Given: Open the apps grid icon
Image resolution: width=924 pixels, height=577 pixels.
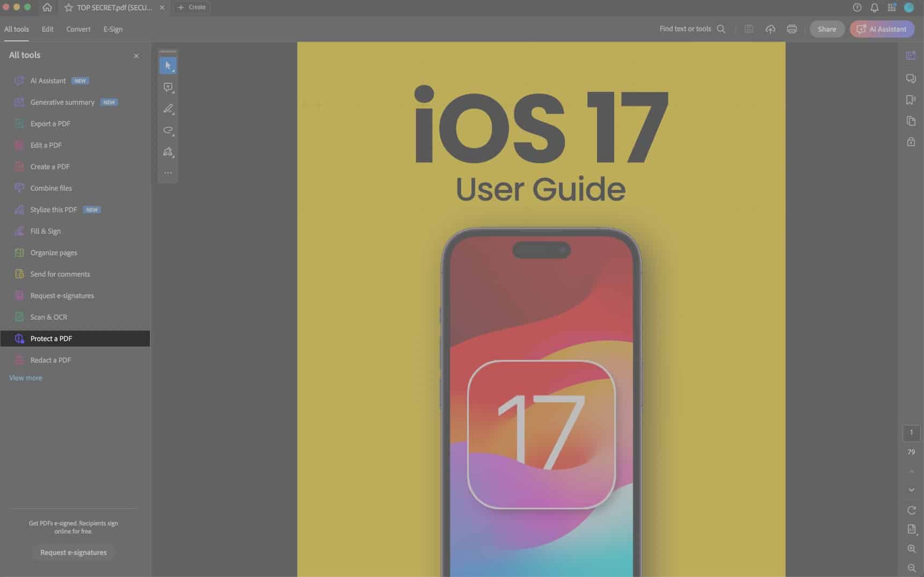Looking at the screenshot, I should [891, 8].
